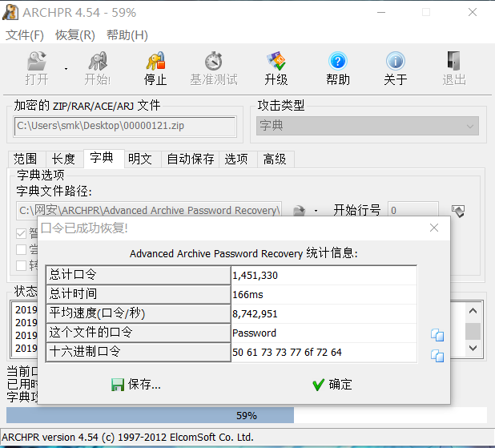495x448 pixels.
Task: Click the dictionary file path field
Action: coord(149,210)
